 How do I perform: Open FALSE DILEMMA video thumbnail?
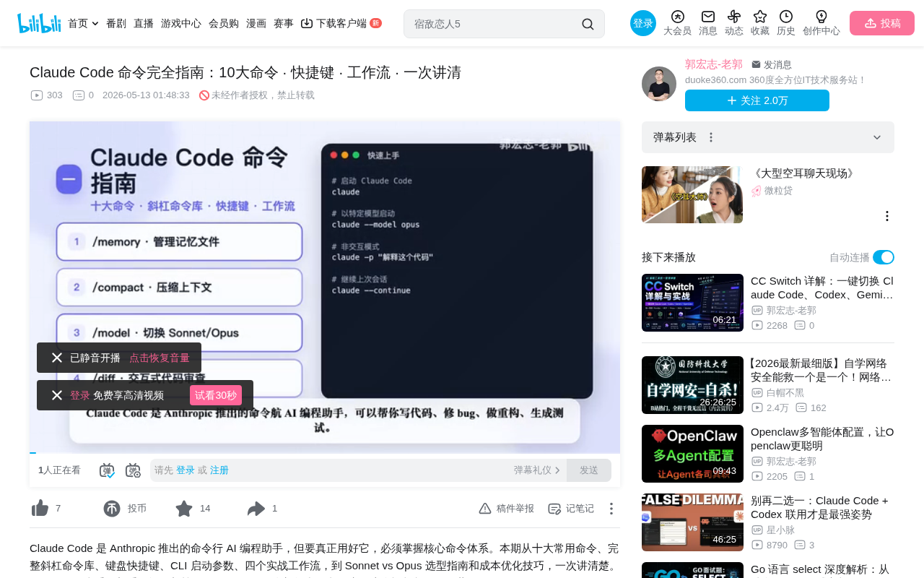692,522
